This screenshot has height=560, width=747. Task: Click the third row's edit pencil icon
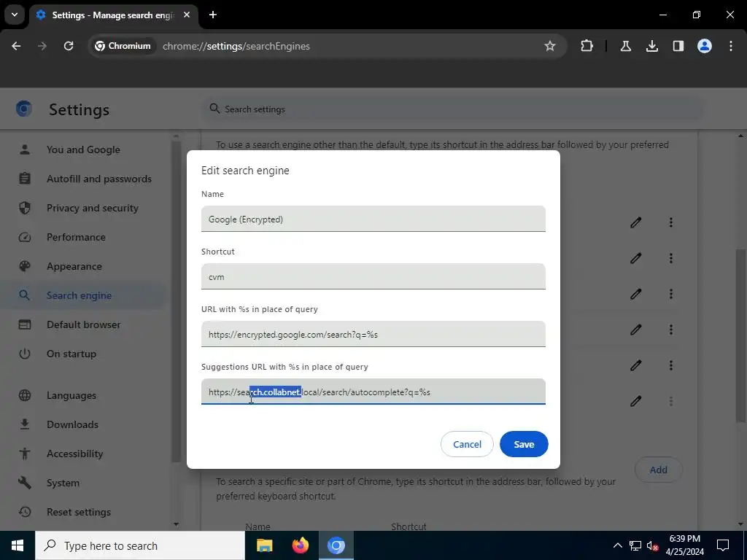tap(635, 294)
